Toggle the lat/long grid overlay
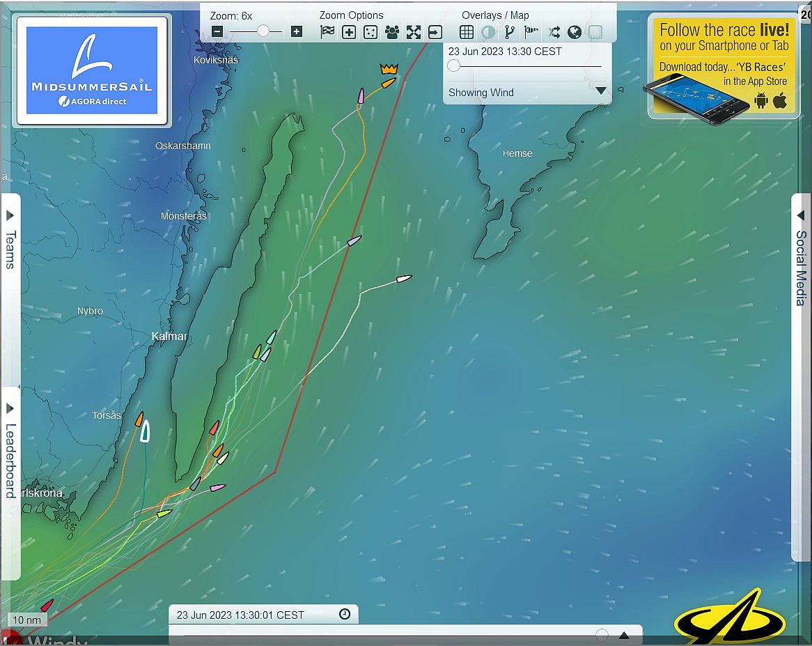812x646 pixels. tap(467, 31)
